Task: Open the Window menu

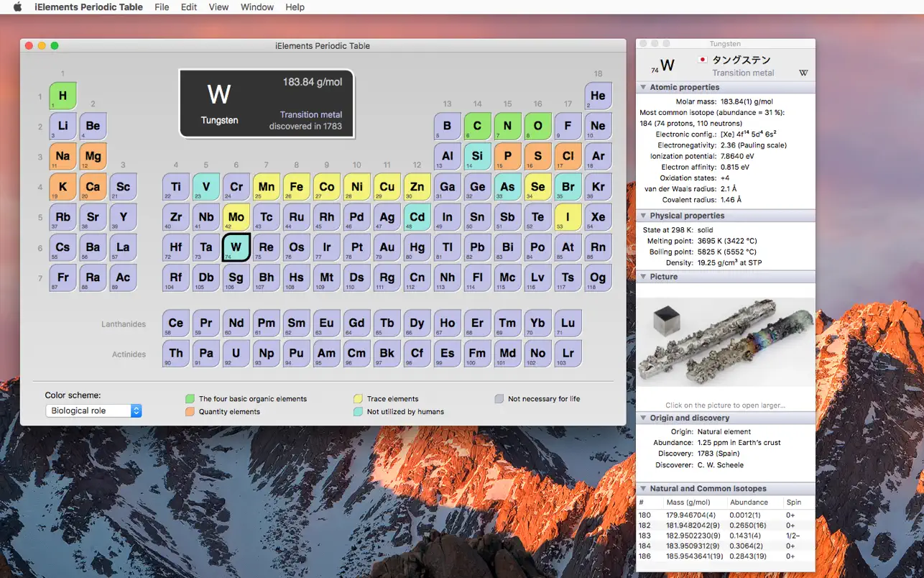Action: click(x=257, y=7)
